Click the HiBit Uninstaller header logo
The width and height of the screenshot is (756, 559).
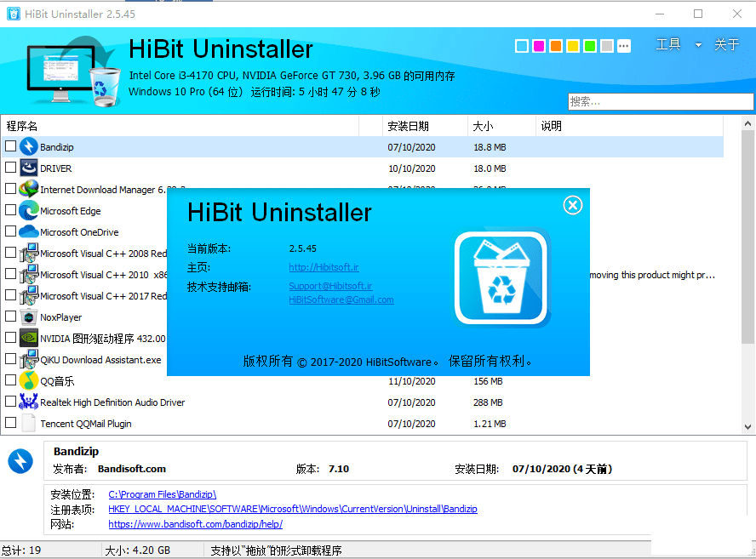click(x=73, y=71)
